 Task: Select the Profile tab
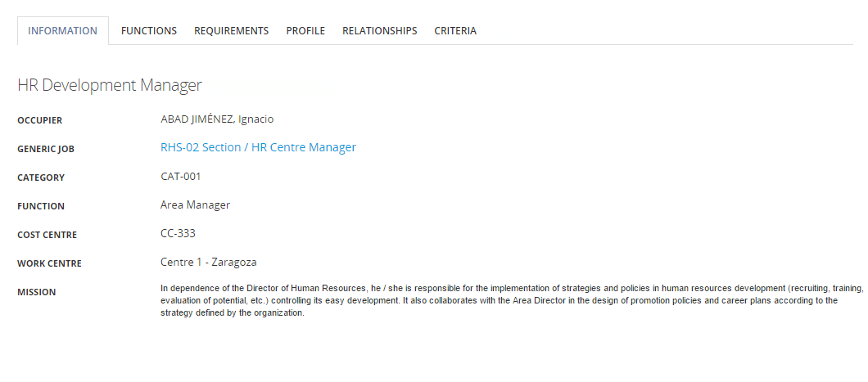(x=305, y=31)
